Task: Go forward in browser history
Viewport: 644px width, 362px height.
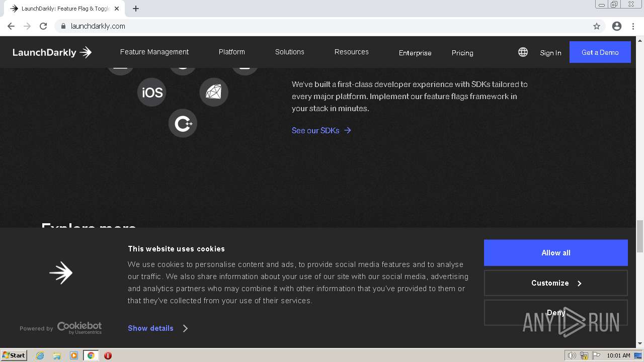Action: pos(27,26)
